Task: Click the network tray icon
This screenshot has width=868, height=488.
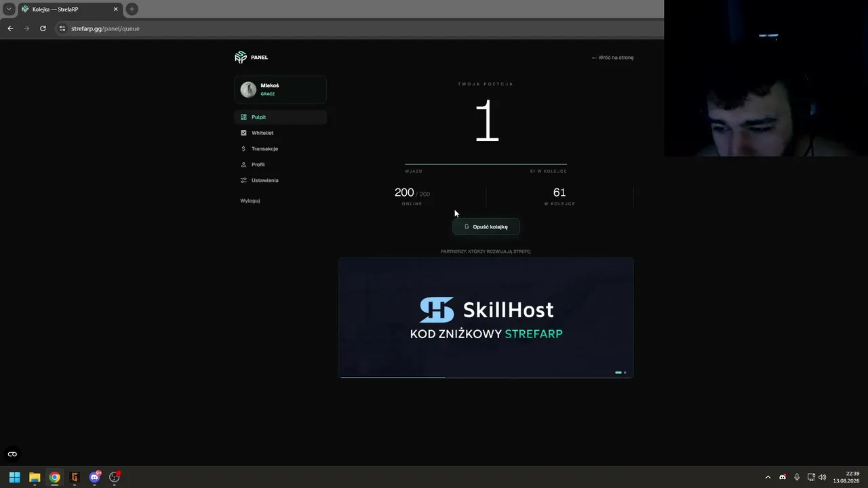Action: (811, 477)
